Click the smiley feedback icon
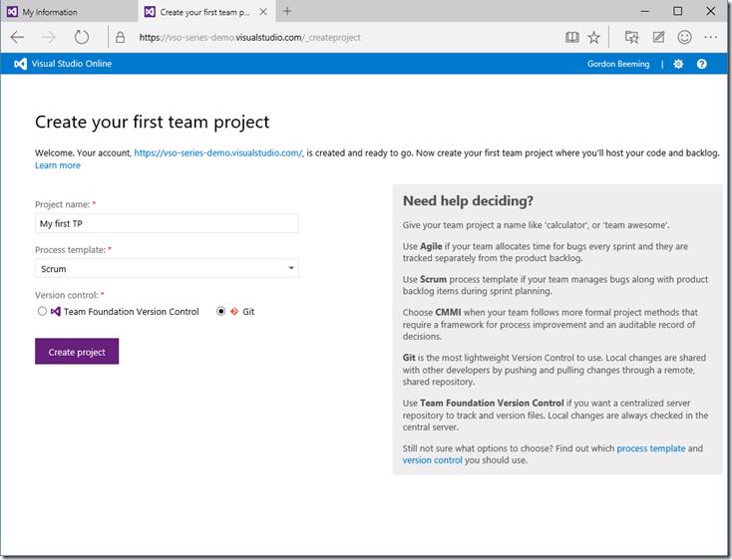 click(684, 37)
